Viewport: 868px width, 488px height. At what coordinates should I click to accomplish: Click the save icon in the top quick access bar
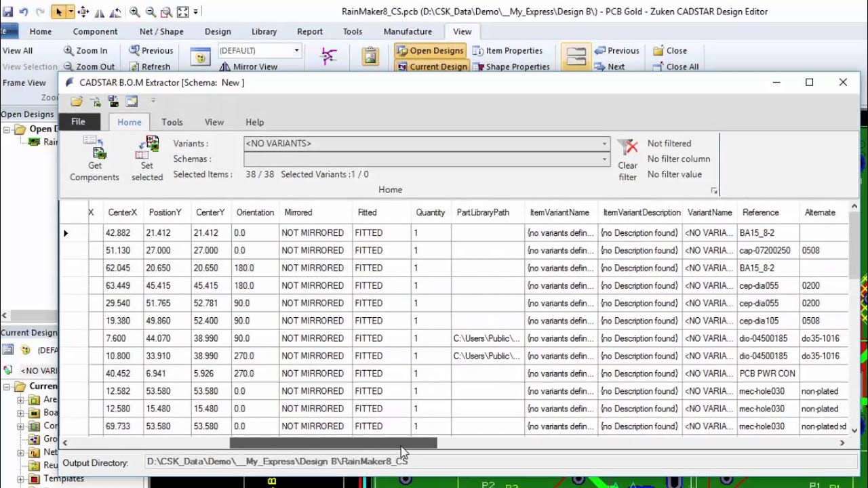[7, 12]
